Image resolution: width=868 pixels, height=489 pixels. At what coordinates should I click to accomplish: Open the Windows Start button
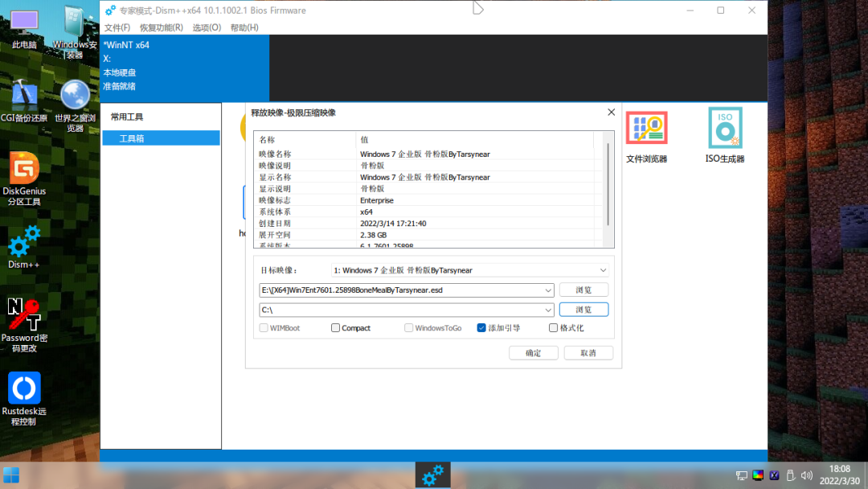click(x=11, y=475)
